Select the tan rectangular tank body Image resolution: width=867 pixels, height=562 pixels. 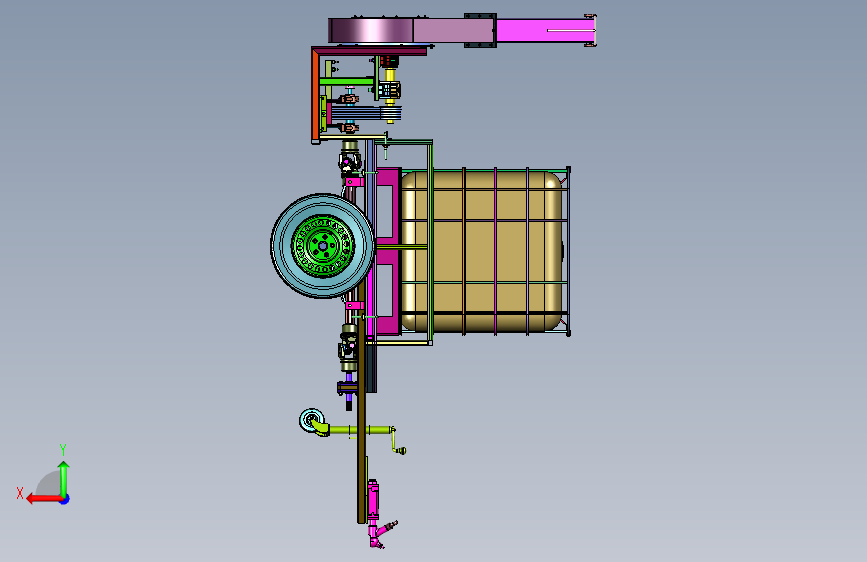click(x=482, y=252)
